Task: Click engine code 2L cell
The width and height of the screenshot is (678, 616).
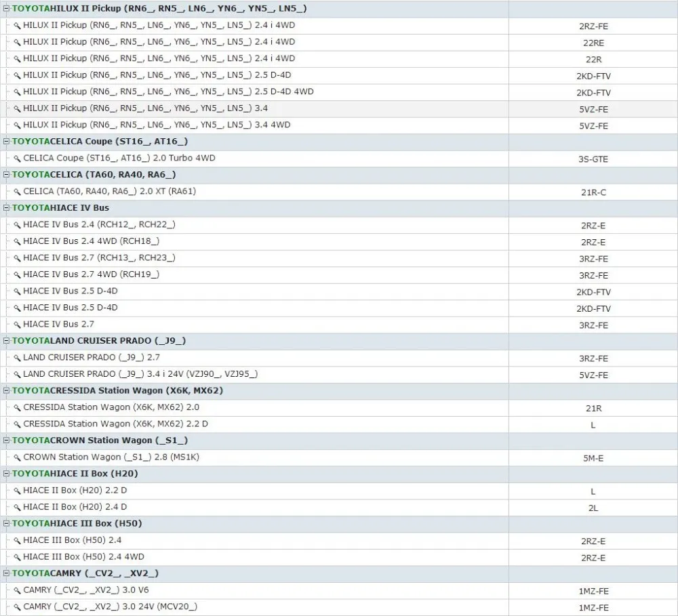Action: point(593,508)
